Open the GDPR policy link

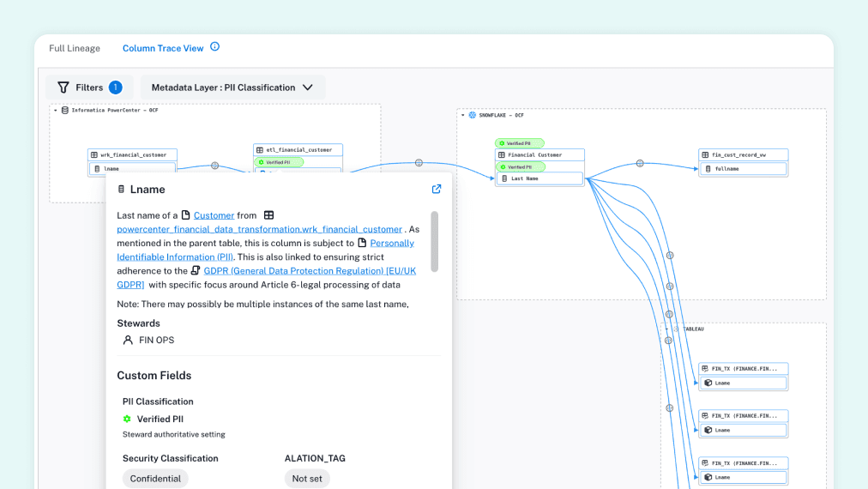pos(310,270)
